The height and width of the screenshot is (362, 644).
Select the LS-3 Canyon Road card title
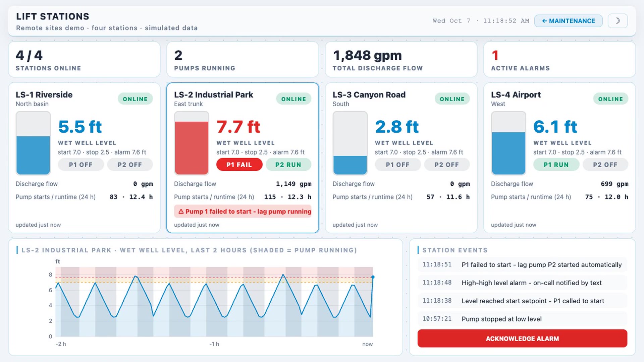[x=369, y=95]
